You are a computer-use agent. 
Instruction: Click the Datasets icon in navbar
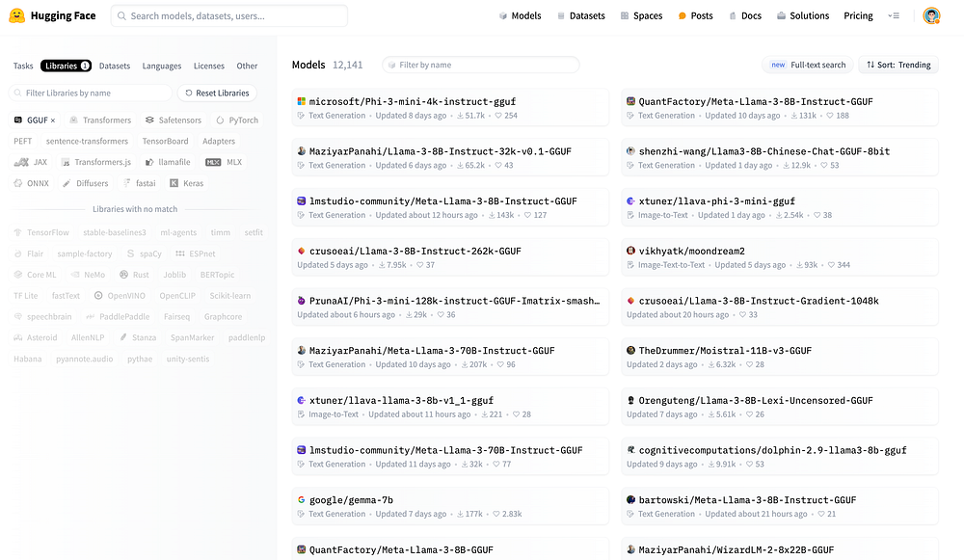tap(561, 16)
